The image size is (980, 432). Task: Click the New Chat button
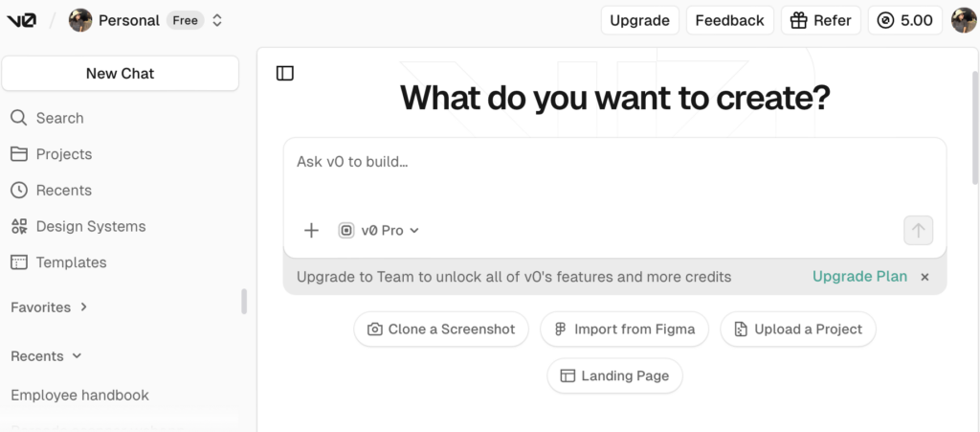[x=120, y=74]
